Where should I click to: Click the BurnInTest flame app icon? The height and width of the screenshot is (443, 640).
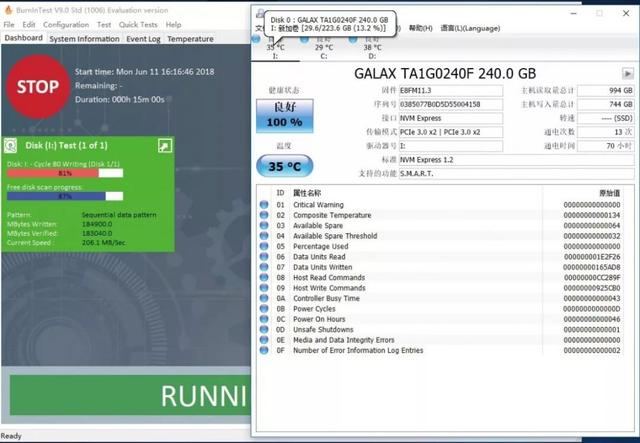click(x=8, y=10)
